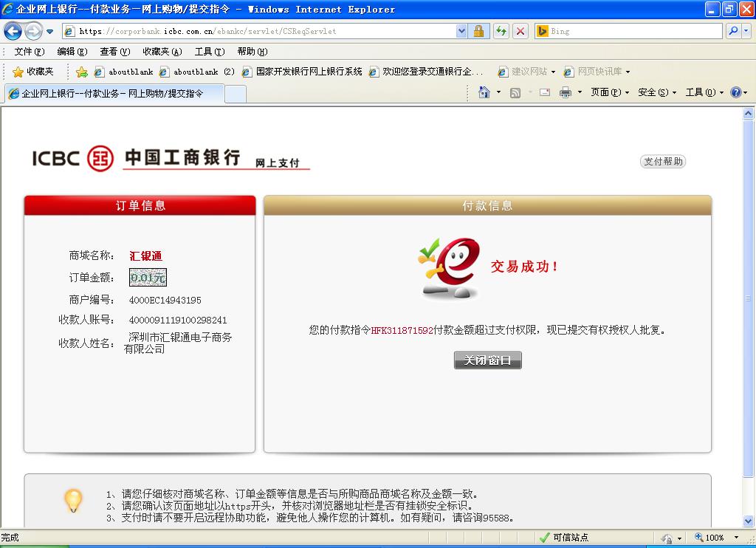Open the zoom level dropdown arrow

[x=736, y=538]
